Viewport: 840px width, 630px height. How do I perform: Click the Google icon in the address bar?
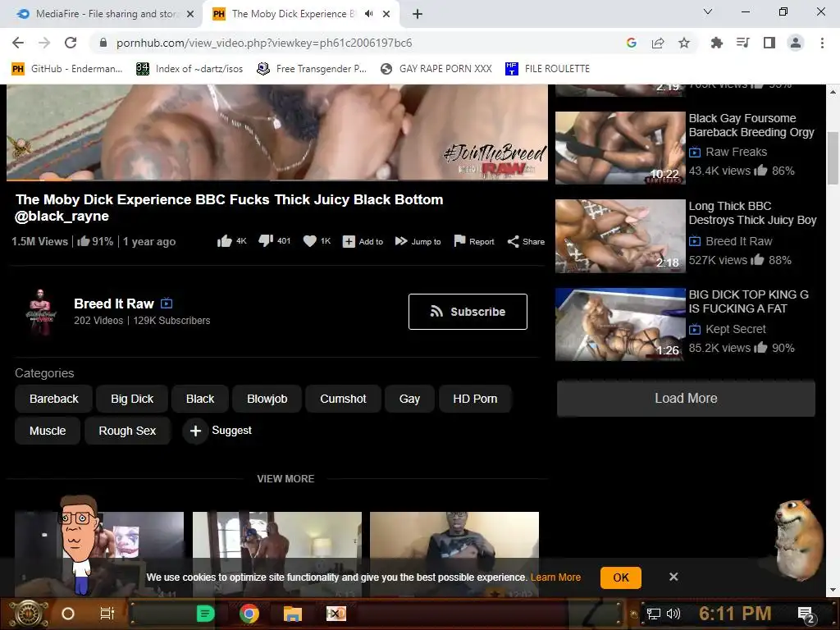tap(631, 43)
